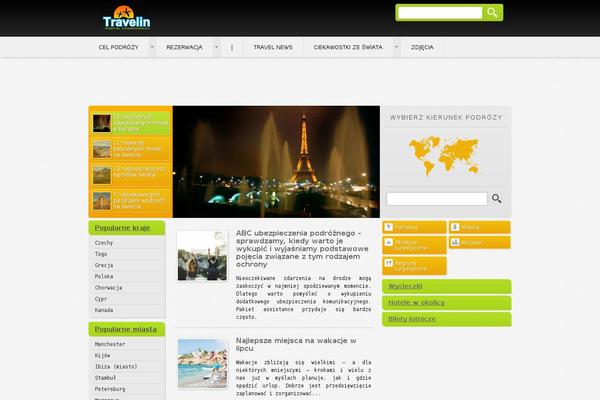Click the destination search field under the map
Screen dimensions: 600x400
coord(437,199)
